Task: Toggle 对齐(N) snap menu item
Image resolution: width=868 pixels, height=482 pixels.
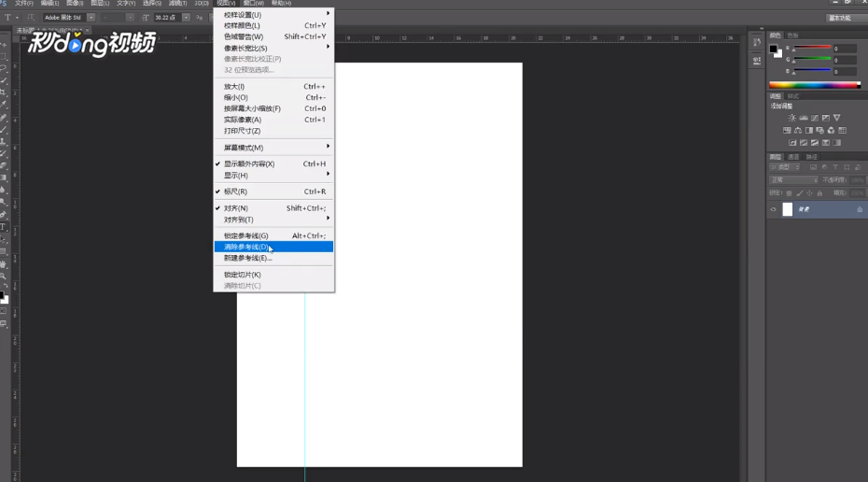Action: 273,208
